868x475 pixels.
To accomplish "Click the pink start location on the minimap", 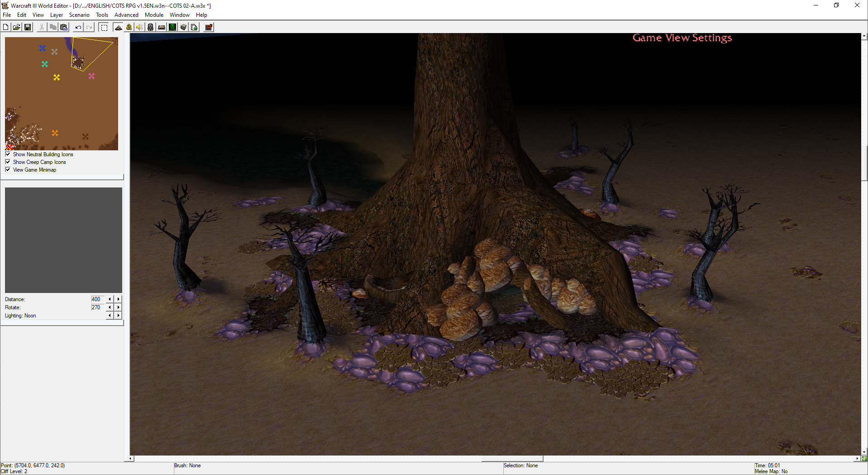I will pos(91,76).
